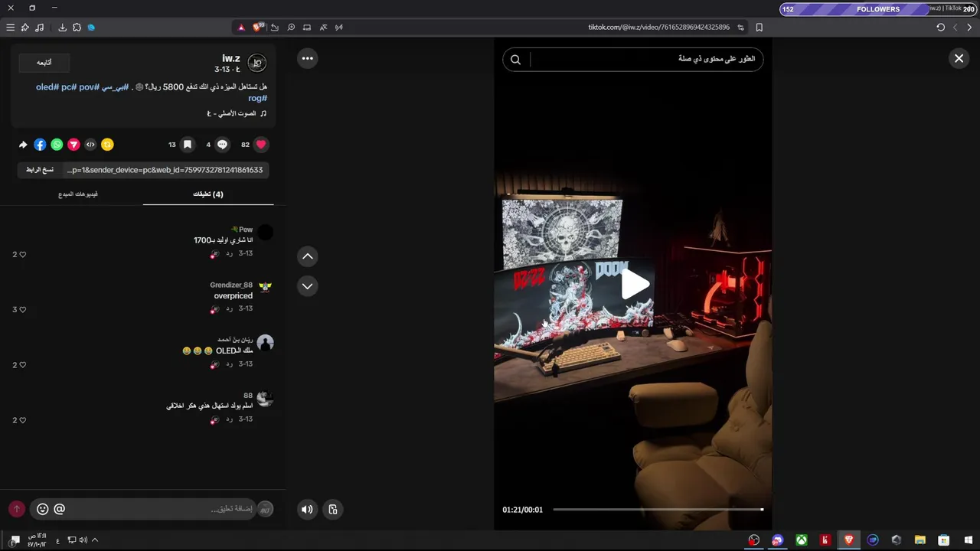Get embed code icon
The width and height of the screenshot is (980, 551).
90,144
